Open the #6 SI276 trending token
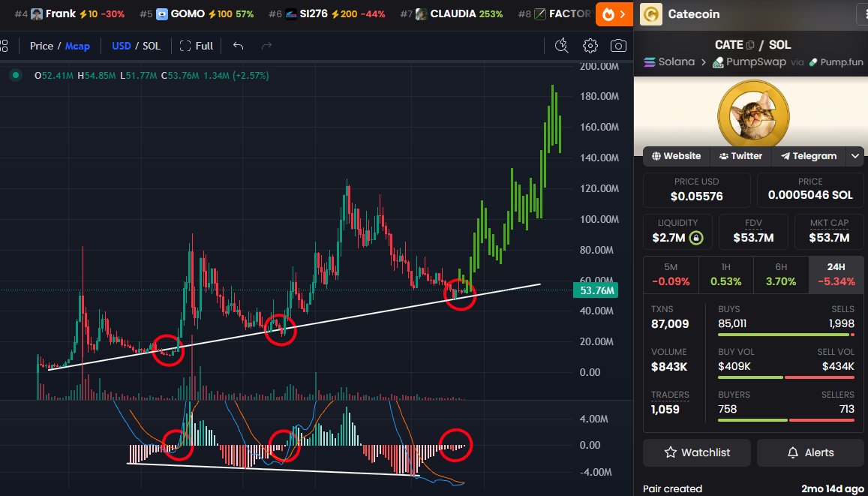The height and width of the screenshot is (496, 868). pyautogui.click(x=326, y=14)
